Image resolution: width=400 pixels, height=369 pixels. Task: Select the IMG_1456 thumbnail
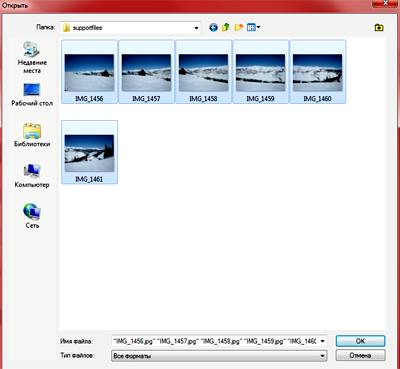pos(89,72)
